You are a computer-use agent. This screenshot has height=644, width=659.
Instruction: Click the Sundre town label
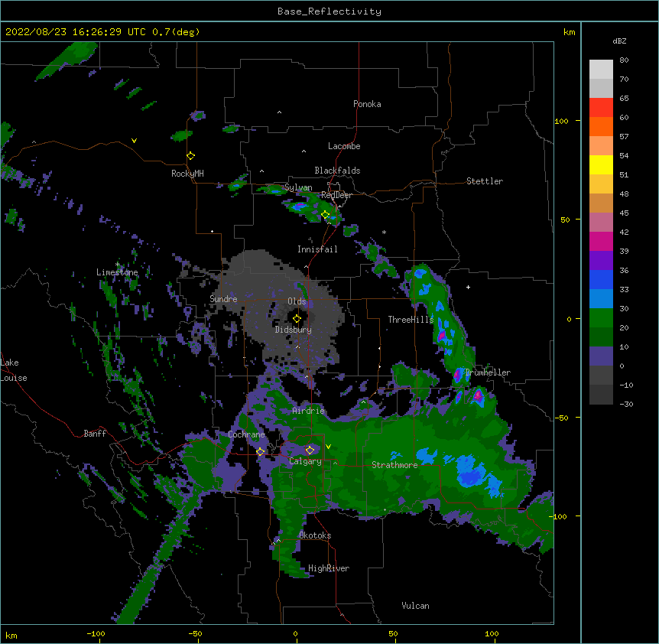tap(223, 299)
